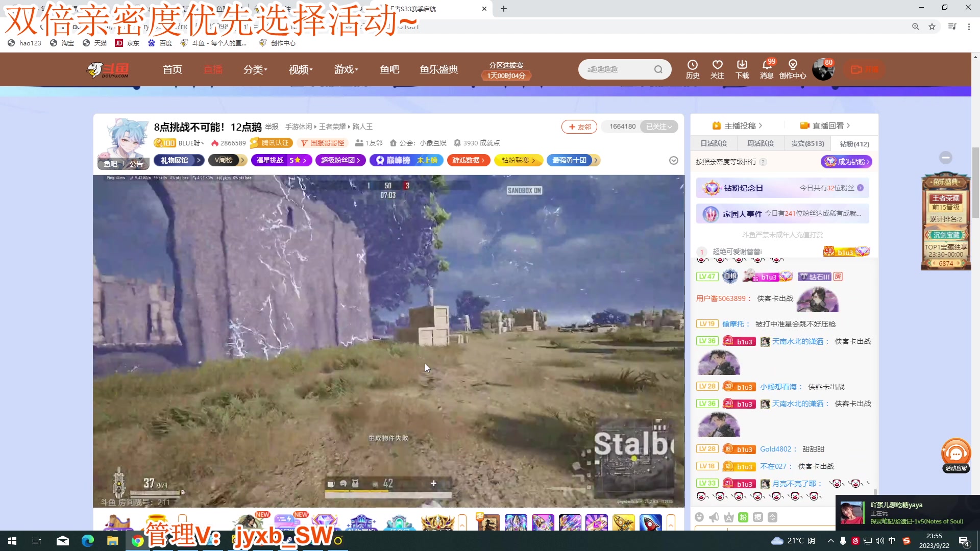Open the 游戏数据 badge
Viewport: 980px width, 551px height.
pyautogui.click(x=469, y=160)
